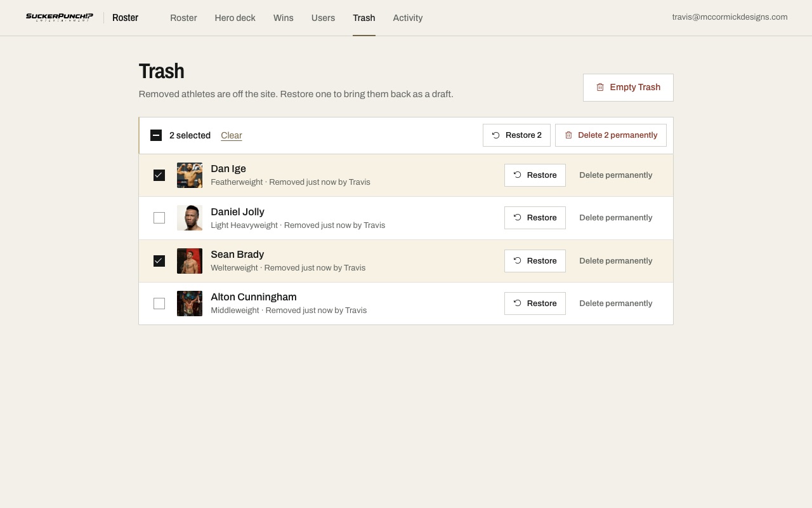Open the Roster tab

pos(183,18)
